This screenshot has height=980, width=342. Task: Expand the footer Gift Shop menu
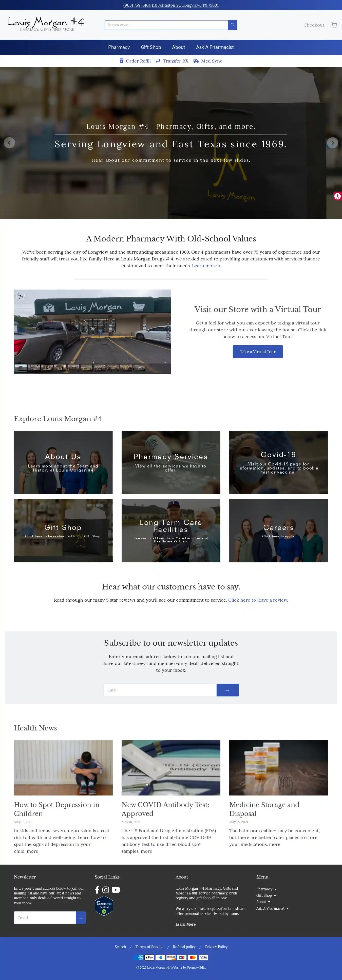[x=266, y=895]
